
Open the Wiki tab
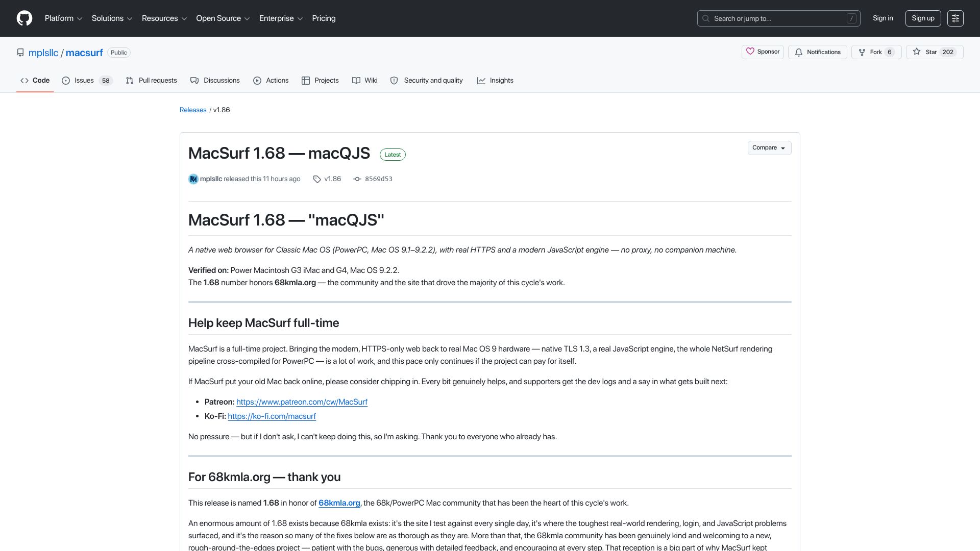tap(365, 81)
